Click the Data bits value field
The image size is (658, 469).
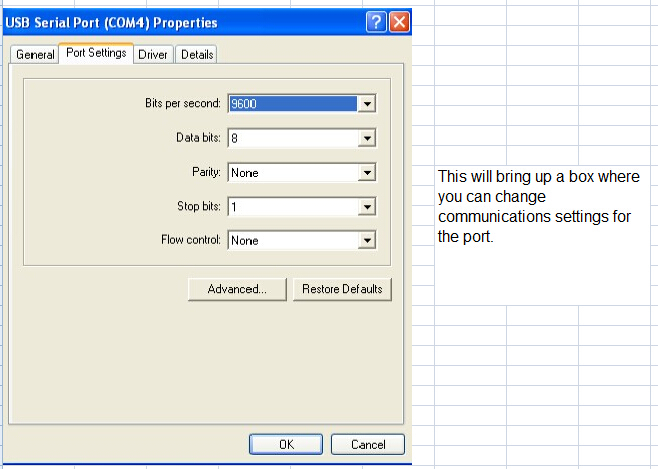tap(292, 139)
